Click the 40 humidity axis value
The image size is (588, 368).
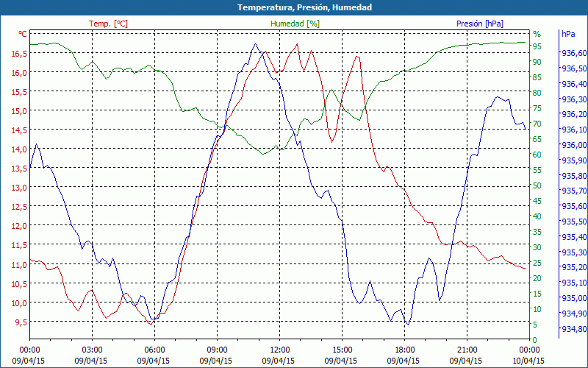coord(537,216)
